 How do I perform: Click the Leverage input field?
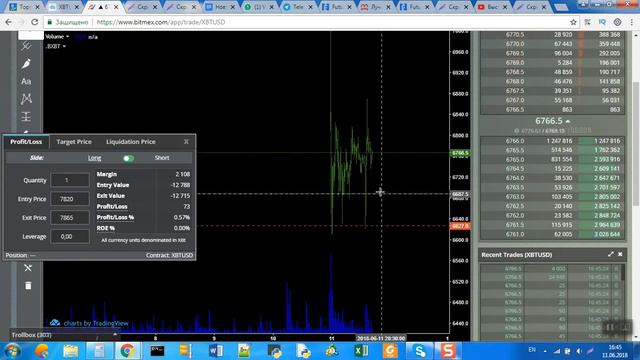69,236
